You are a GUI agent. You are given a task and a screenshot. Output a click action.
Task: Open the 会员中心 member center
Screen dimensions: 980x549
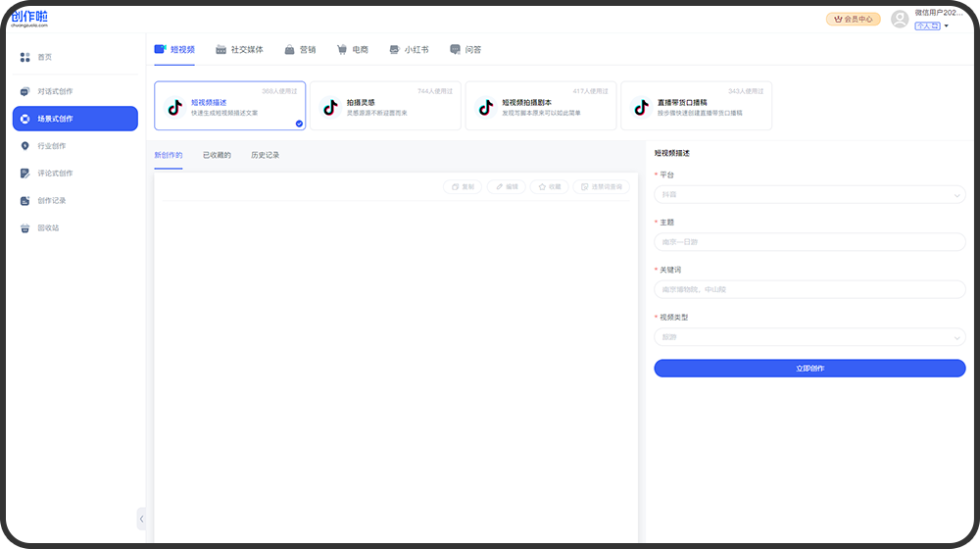pyautogui.click(x=853, y=19)
